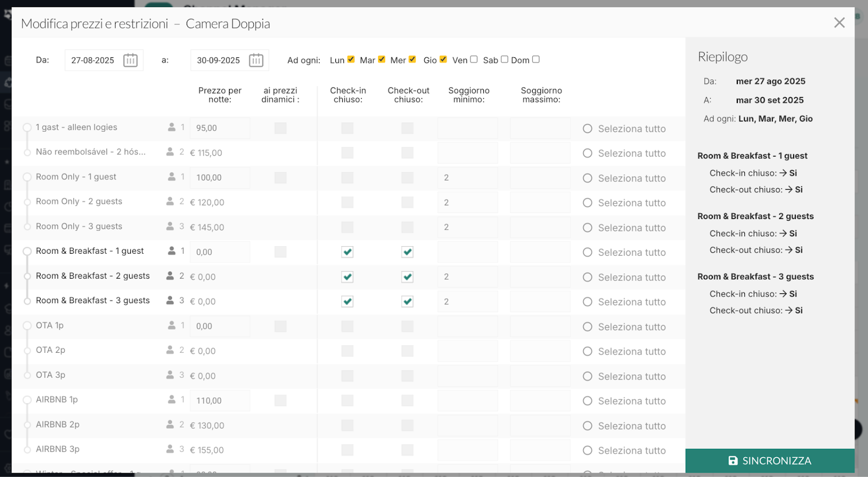Image resolution: width=868 pixels, height=477 pixels.
Task: Close the Modifica prezzi e restrizioni dialog
Action: 839,23
